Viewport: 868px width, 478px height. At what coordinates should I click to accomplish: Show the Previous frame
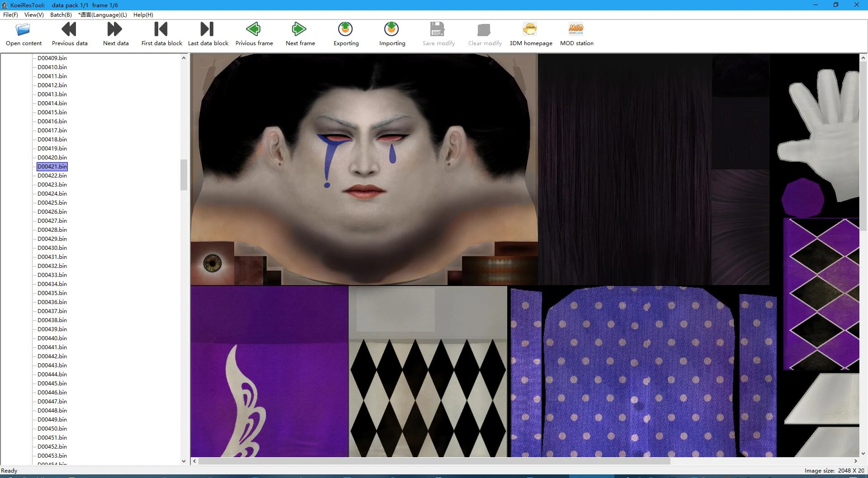254,30
